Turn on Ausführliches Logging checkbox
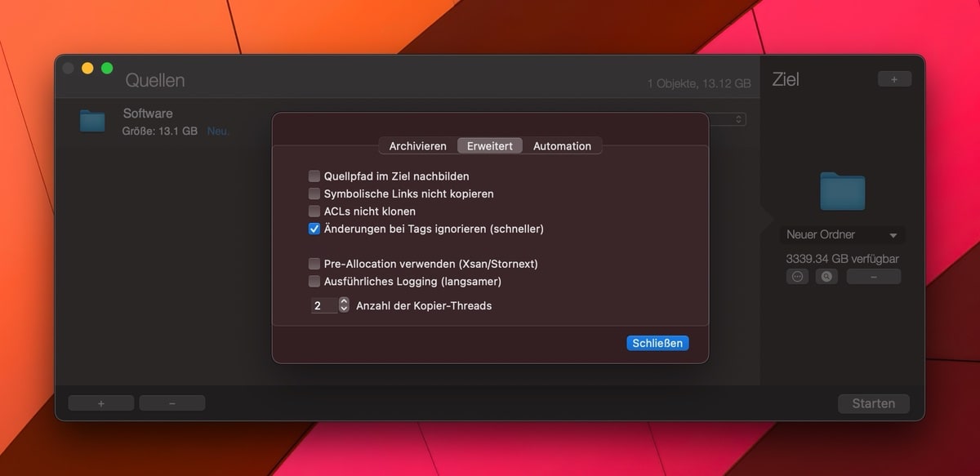The height and width of the screenshot is (476, 980). point(314,282)
